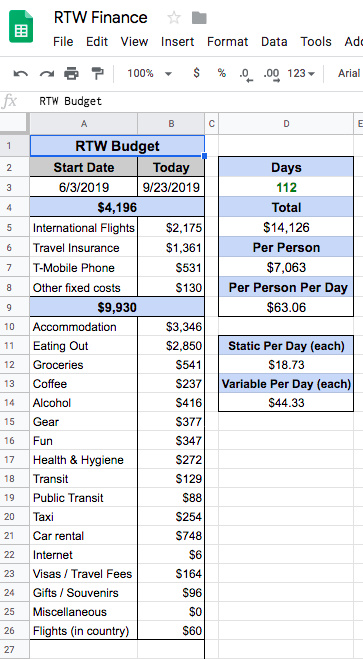363x659 pixels.
Task: Open the Arial font dropdown
Action: tap(350, 74)
